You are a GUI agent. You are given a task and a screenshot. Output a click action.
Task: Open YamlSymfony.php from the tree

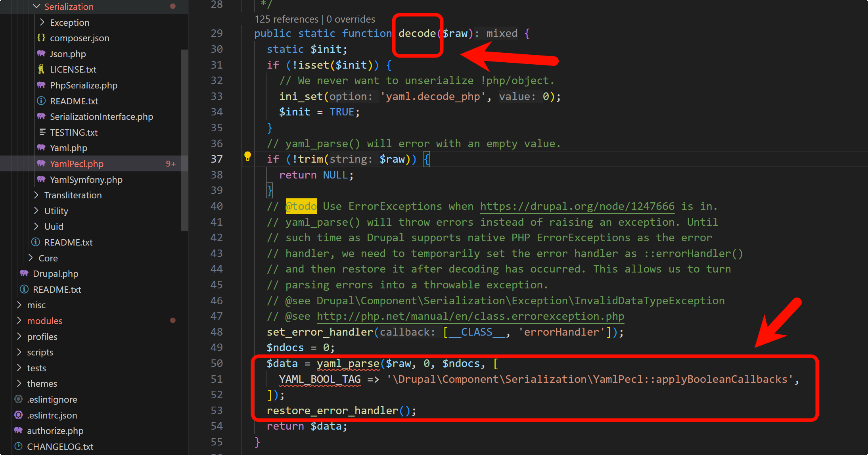point(86,180)
